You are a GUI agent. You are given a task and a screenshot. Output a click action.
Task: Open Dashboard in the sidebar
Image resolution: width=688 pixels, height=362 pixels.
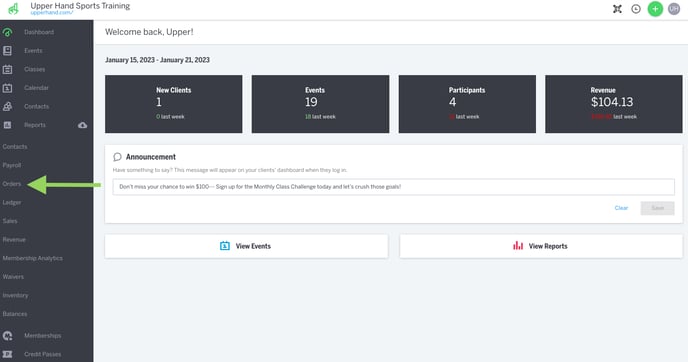[39, 32]
